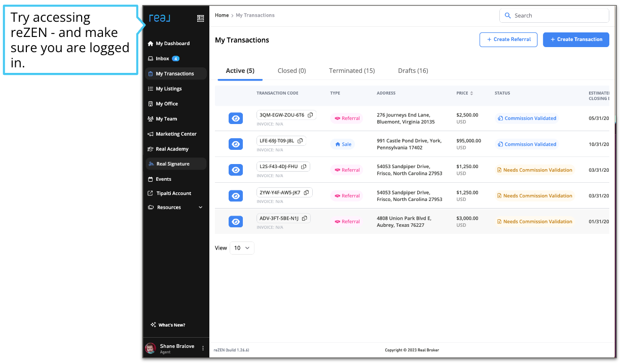Click the search magnifier icon
622x364 pixels.
(508, 16)
